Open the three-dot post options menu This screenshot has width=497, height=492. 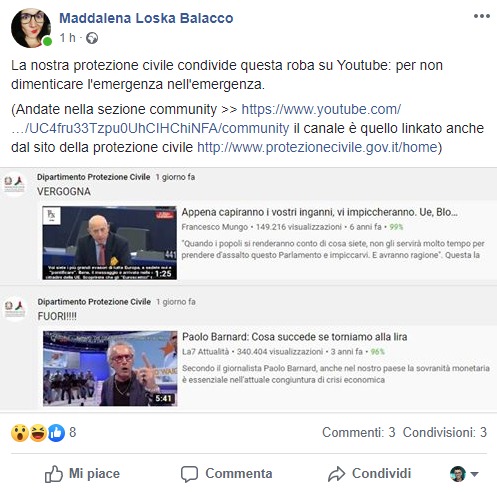[482, 16]
